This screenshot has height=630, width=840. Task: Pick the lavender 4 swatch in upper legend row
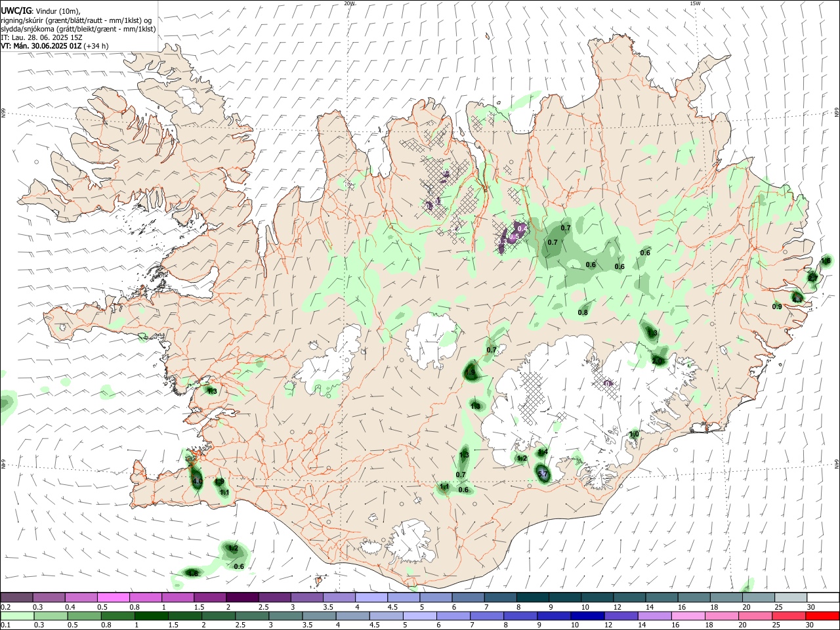370,597
